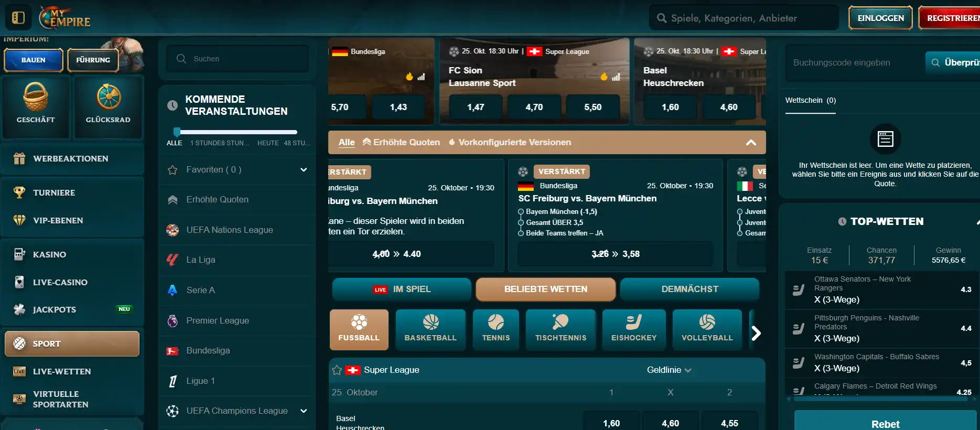
Task: Collapse the boosted odds panel chevron
Action: [x=751, y=142]
